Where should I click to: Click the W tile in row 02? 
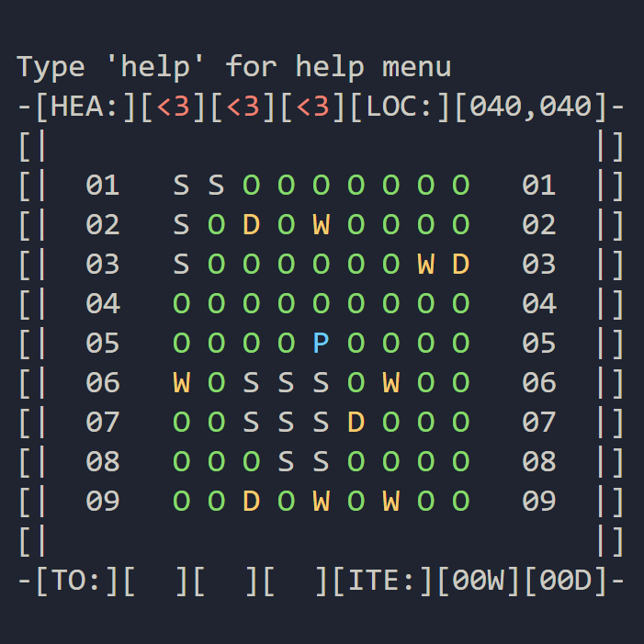pos(321,225)
